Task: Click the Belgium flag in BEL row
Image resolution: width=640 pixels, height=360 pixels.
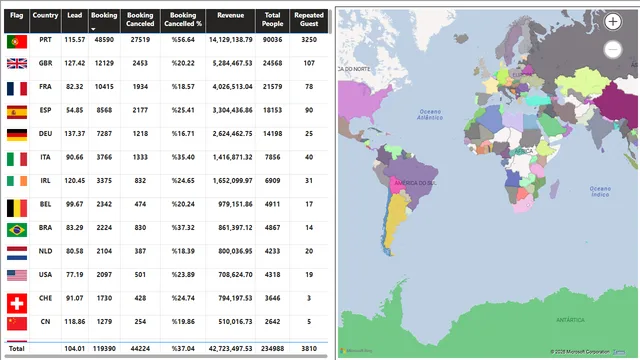Action: [17, 208]
